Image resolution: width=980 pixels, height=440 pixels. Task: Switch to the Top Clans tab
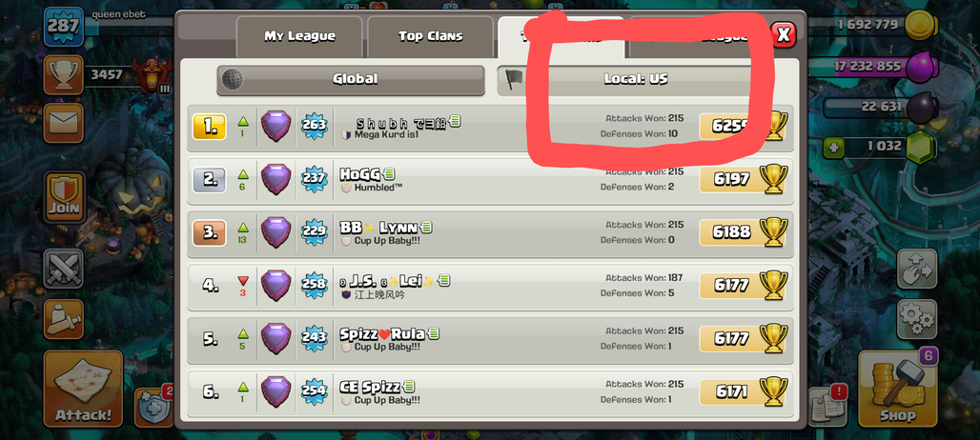pyautogui.click(x=430, y=36)
